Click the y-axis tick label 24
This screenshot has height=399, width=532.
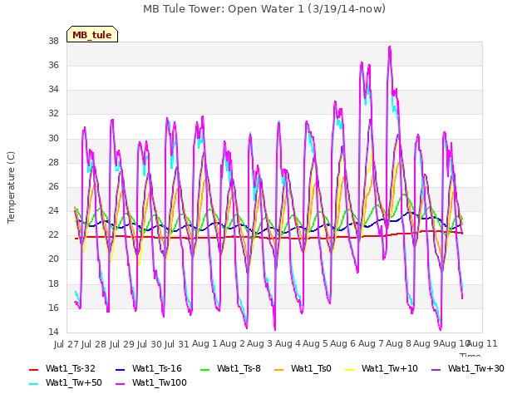pos(53,211)
